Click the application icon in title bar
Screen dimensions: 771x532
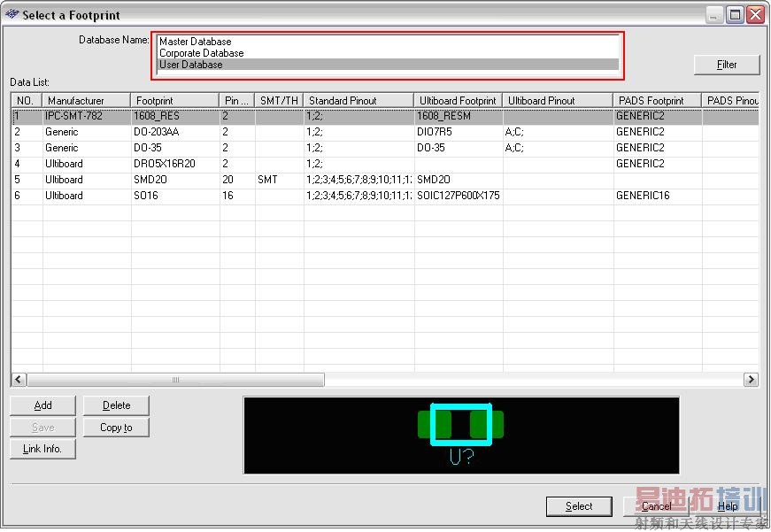[x=12, y=14]
